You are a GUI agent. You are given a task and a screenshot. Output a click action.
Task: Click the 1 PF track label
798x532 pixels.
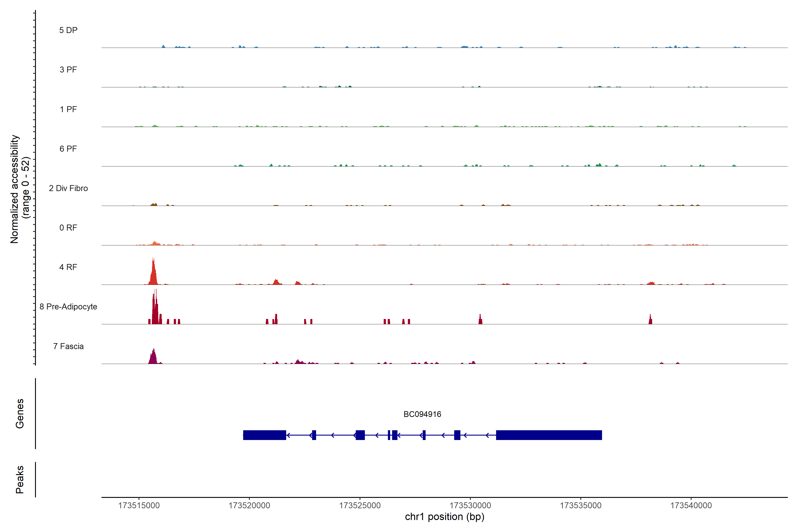coord(68,109)
